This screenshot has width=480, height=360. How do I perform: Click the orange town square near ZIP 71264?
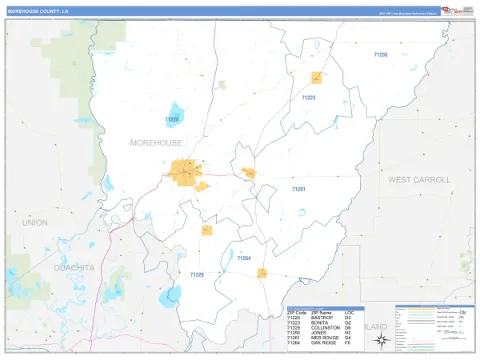(262, 273)
